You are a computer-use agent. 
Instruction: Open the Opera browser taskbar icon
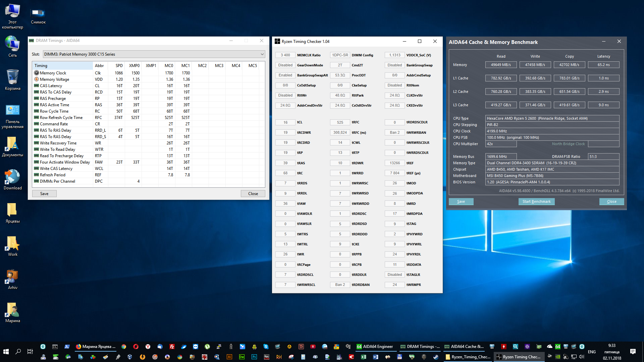(136, 347)
